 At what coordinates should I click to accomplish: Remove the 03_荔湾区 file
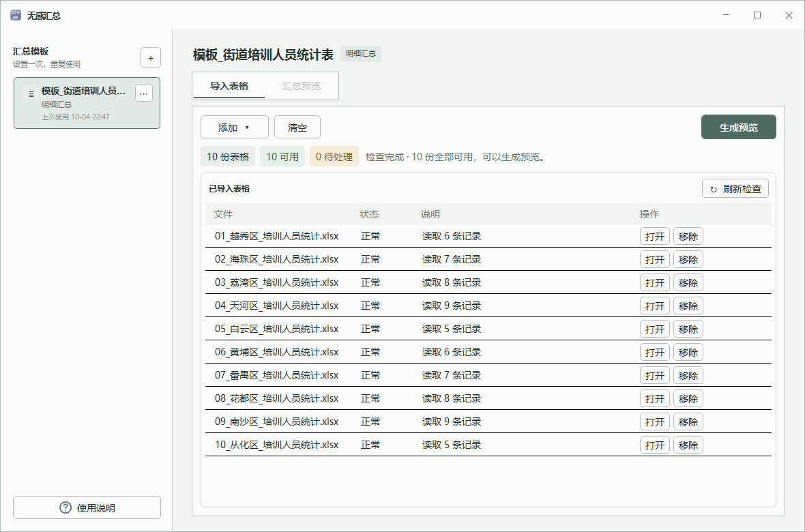point(688,282)
